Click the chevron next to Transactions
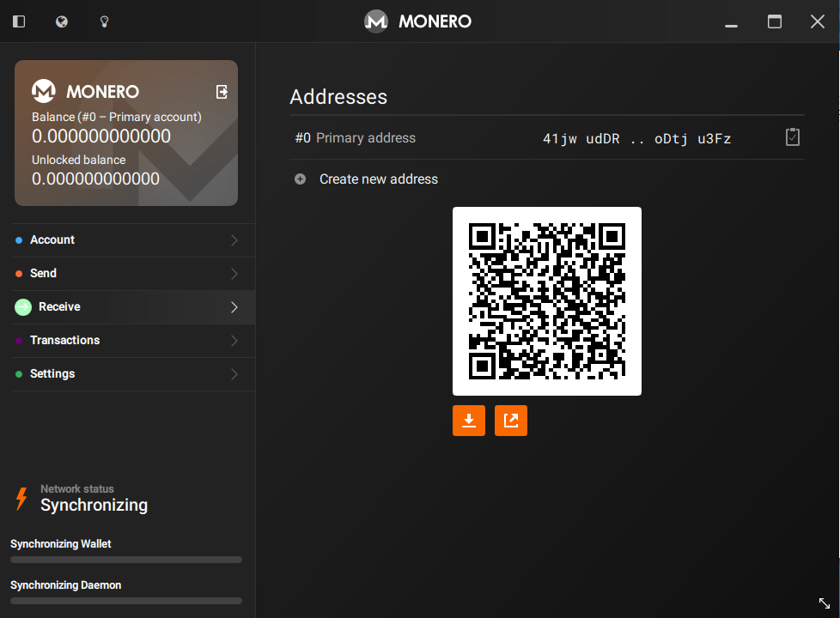840x618 pixels. [x=234, y=341]
